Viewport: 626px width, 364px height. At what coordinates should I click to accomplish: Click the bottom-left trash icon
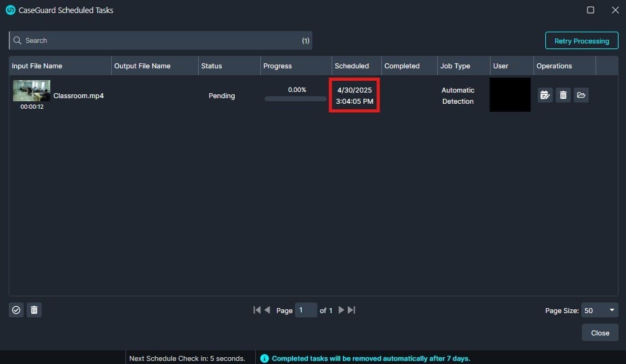(x=34, y=310)
